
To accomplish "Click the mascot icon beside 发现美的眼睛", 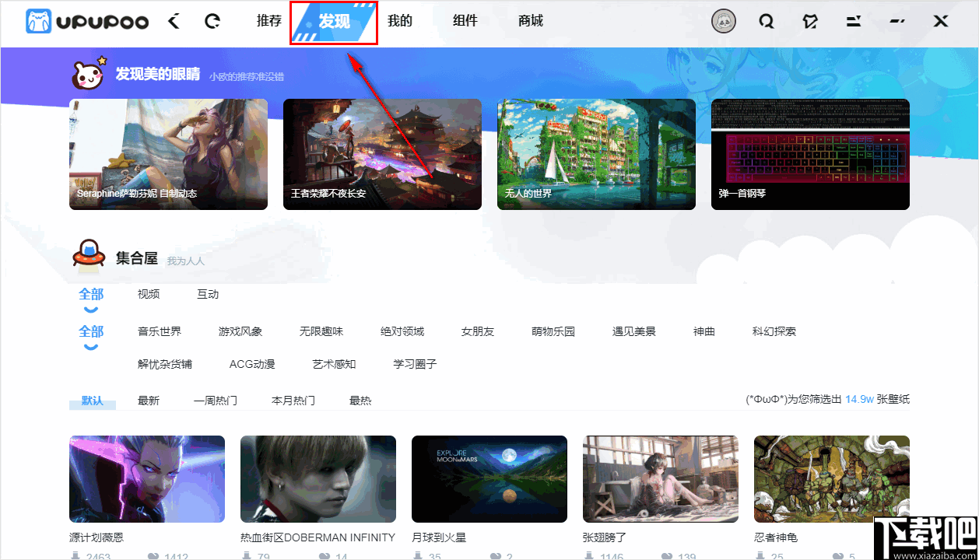I will pyautogui.click(x=88, y=75).
